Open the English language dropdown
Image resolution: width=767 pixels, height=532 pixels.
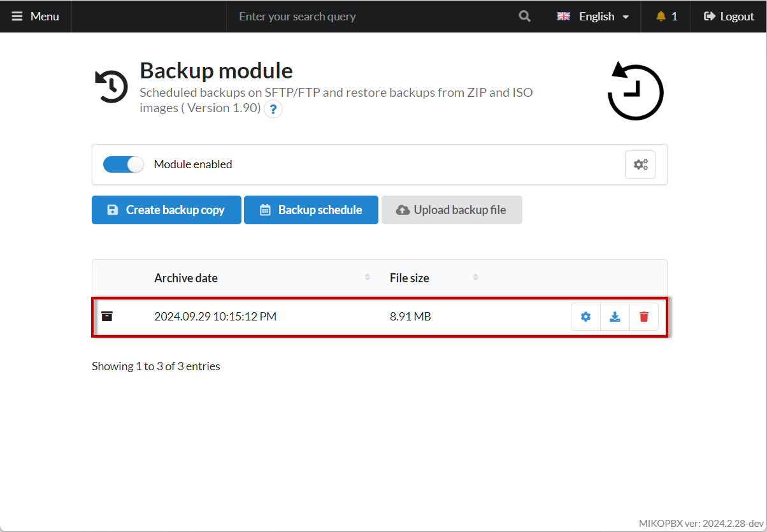(x=593, y=17)
